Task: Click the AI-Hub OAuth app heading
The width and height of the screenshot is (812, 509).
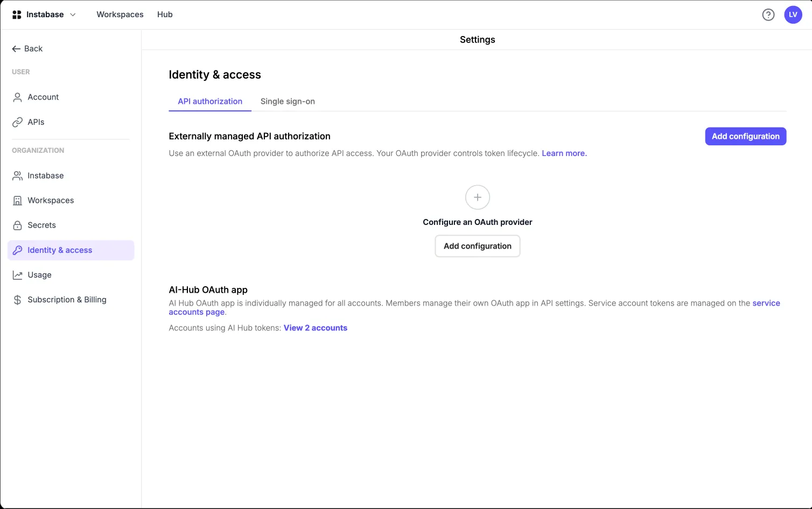Action: (208, 290)
